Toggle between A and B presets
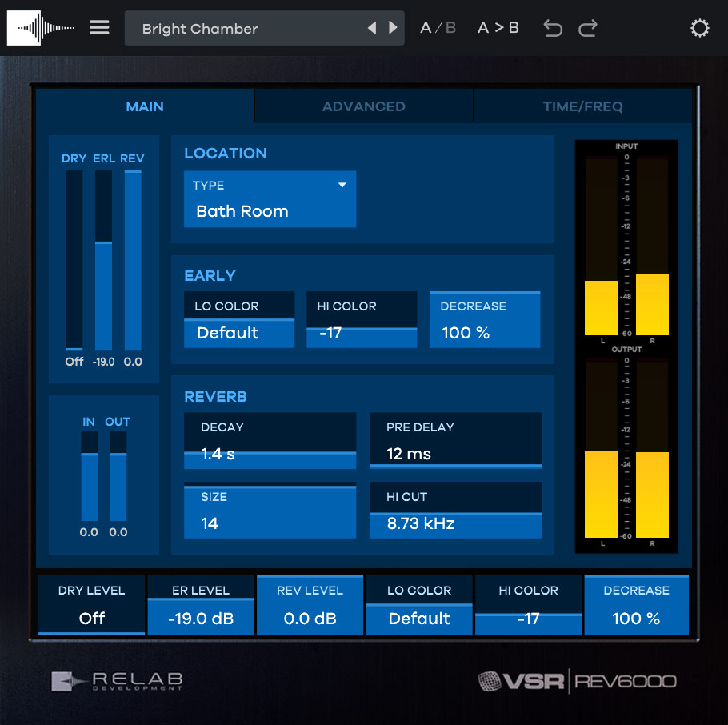Screen dimensions: 728x725 coord(437,26)
